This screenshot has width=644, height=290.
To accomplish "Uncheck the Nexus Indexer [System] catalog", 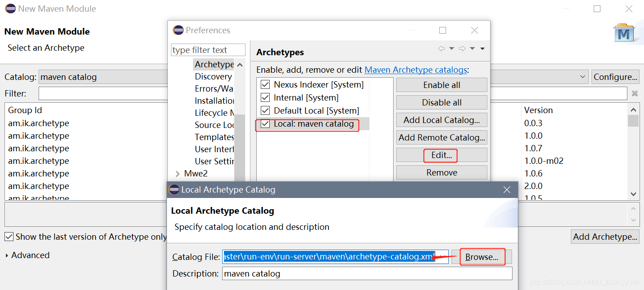I will coord(265,84).
